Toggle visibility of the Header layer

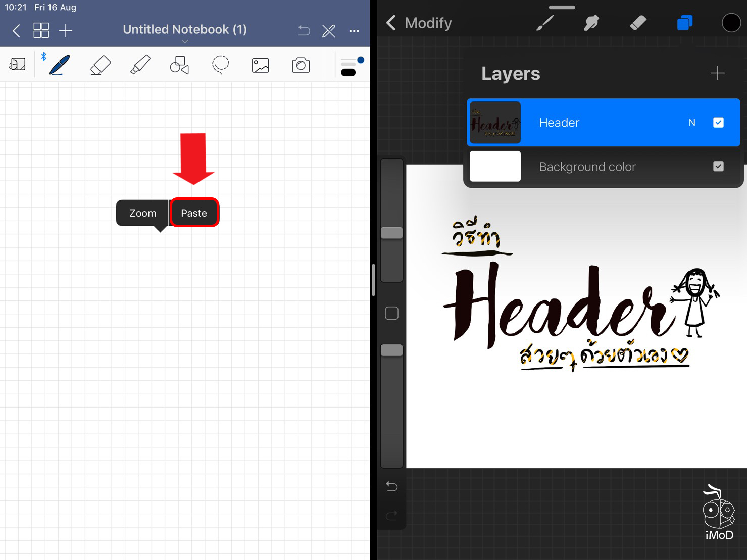(x=718, y=122)
